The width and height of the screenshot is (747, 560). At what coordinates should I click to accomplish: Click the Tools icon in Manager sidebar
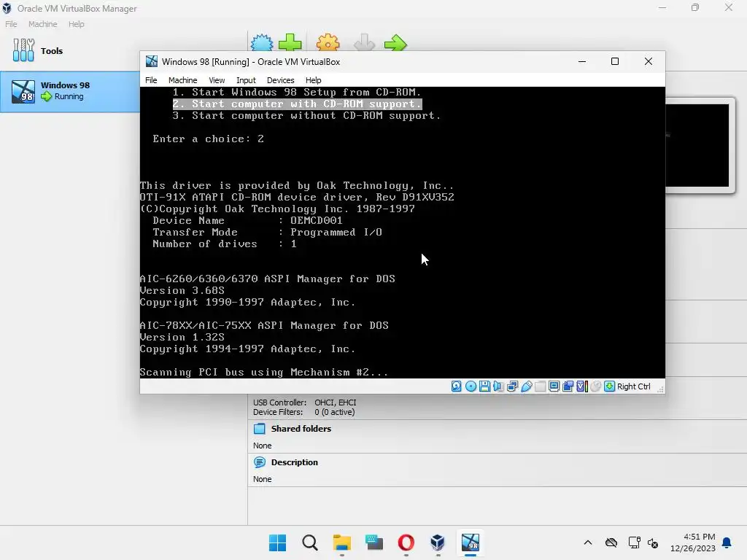coord(24,50)
